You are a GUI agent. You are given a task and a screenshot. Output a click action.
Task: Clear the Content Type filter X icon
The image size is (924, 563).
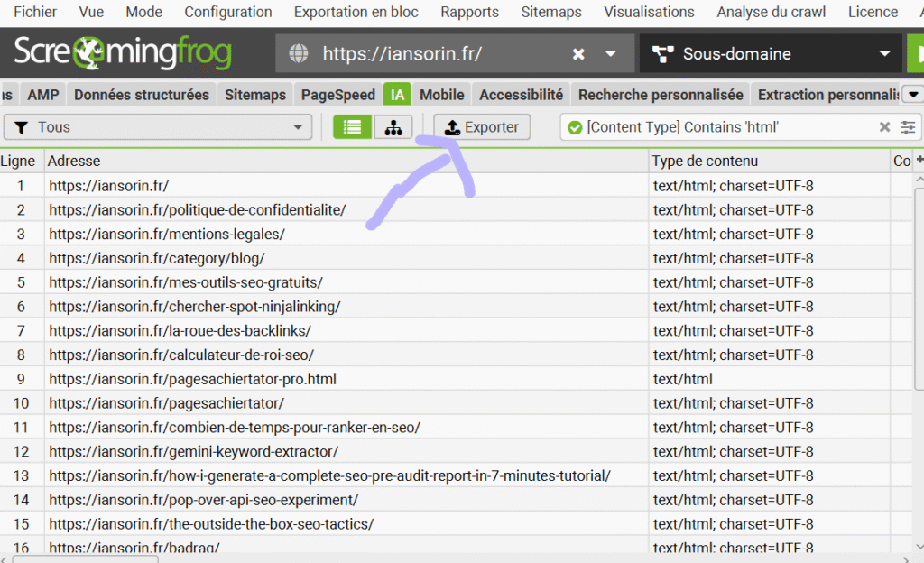(x=885, y=127)
